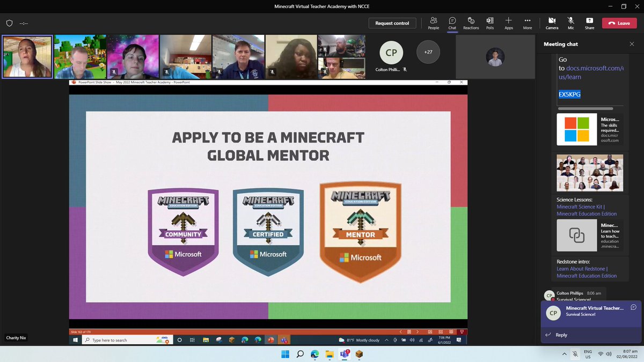Open the Minecraft Science Kit link
Screen dimensions: 644x362
(587, 210)
